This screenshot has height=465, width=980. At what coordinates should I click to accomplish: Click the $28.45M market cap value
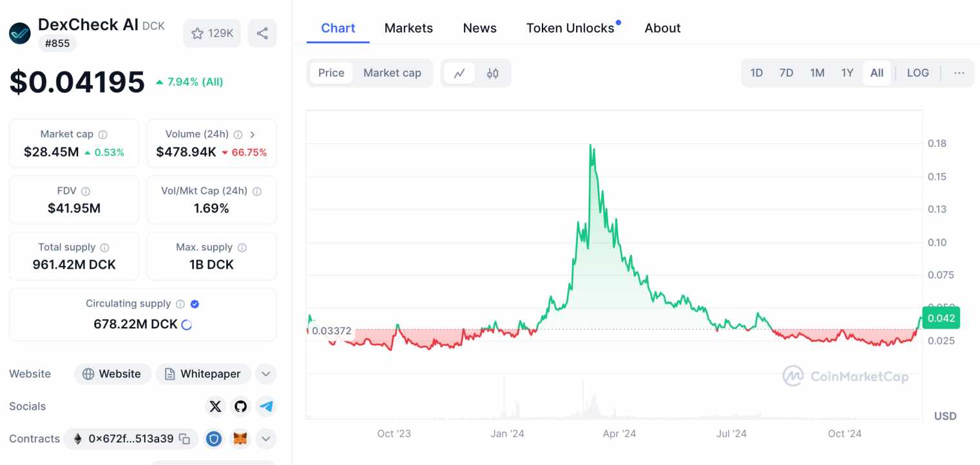(51, 153)
